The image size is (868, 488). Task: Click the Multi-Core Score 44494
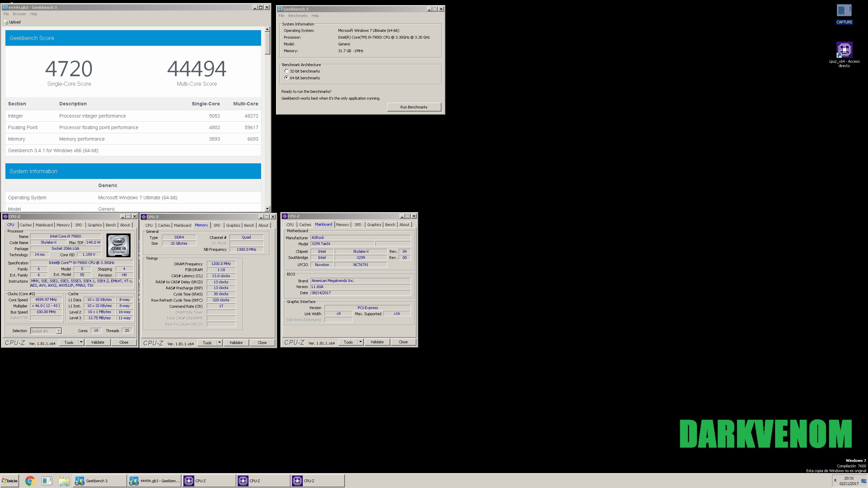(197, 69)
